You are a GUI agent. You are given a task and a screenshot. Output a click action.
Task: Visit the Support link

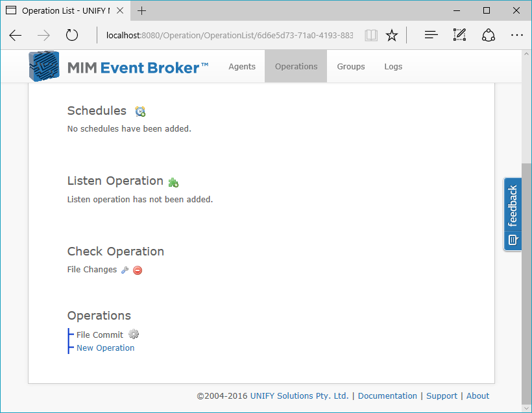pyautogui.click(x=442, y=395)
